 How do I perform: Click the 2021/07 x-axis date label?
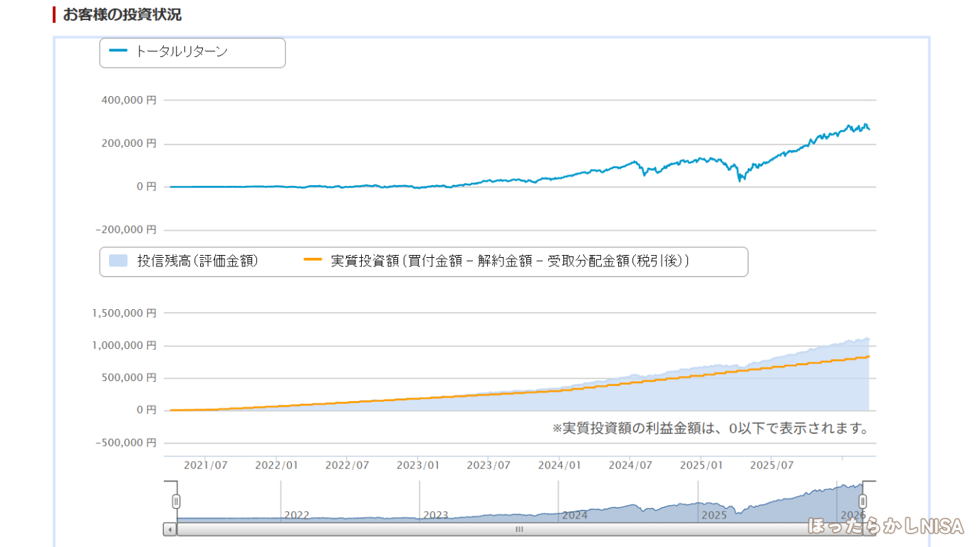[x=205, y=465]
